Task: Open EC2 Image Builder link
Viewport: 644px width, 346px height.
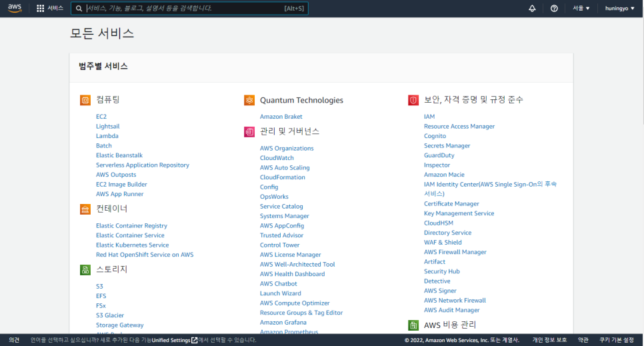Action: (x=121, y=185)
